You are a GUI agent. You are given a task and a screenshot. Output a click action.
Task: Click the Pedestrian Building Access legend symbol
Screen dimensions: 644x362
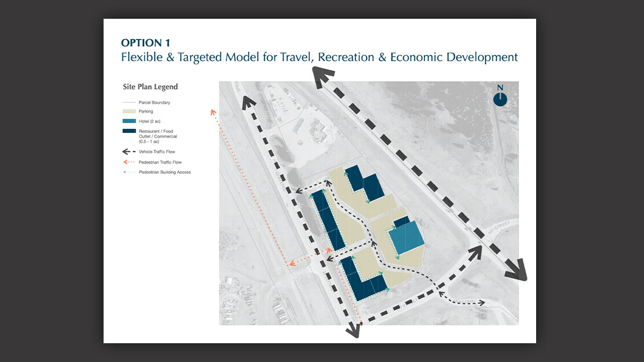coord(129,172)
